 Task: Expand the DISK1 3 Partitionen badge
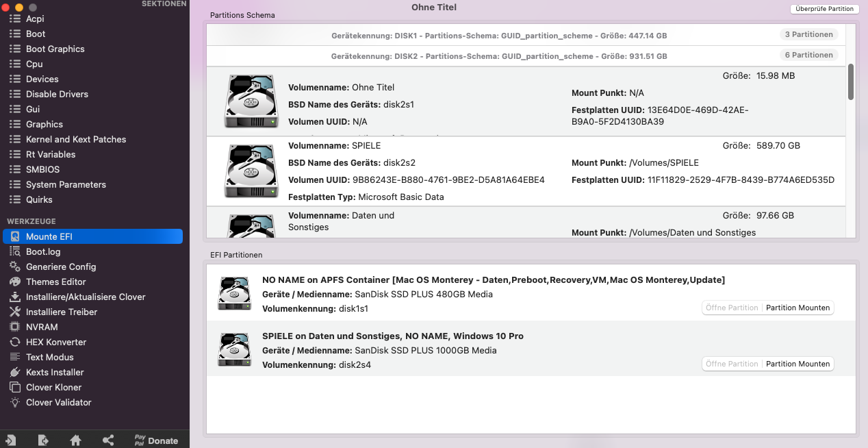pyautogui.click(x=808, y=34)
